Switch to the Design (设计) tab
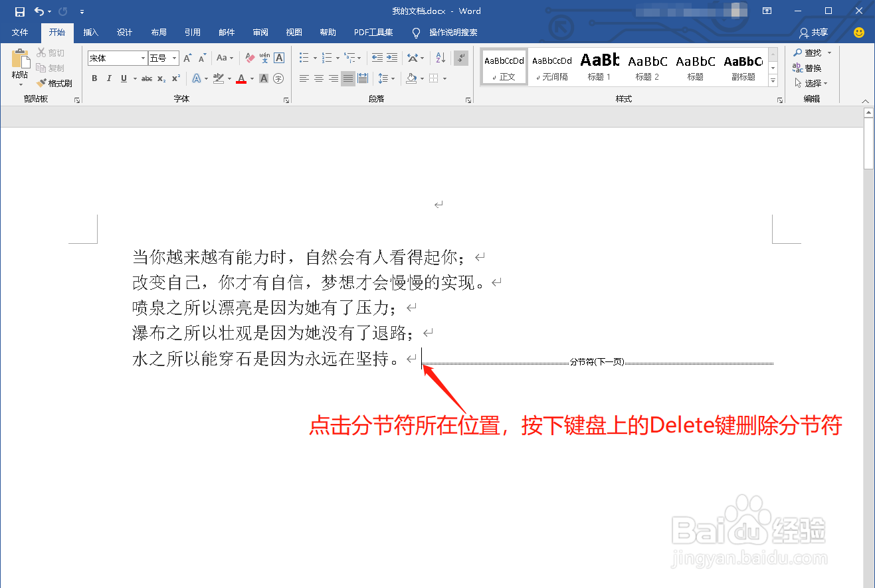The width and height of the screenshot is (875, 588). (x=124, y=32)
